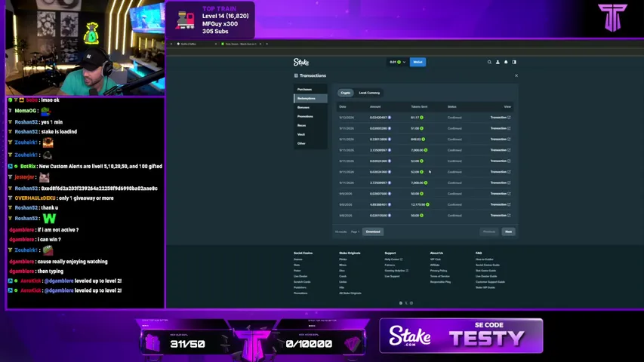Switch to the Crypto tab
Image resolution: width=644 pixels, height=362 pixels.
346,93
